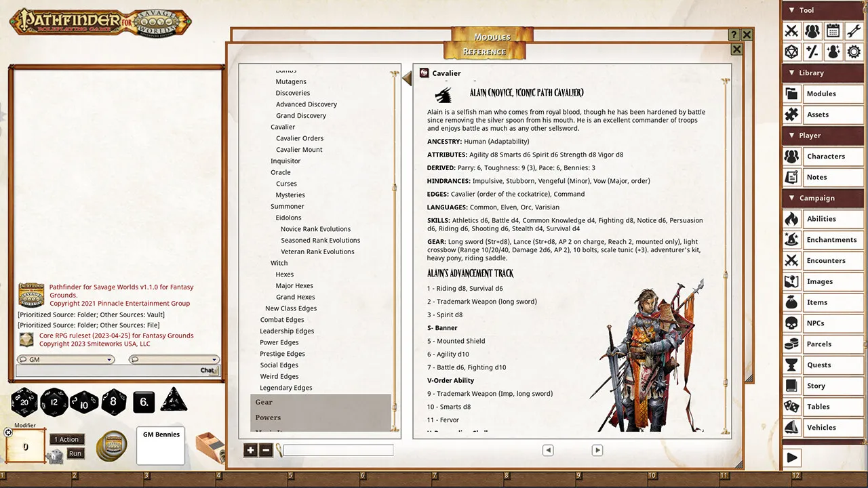The height and width of the screenshot is (488, 868).
Task: Click the Items bag icon
Action: (x=791, y=302)
